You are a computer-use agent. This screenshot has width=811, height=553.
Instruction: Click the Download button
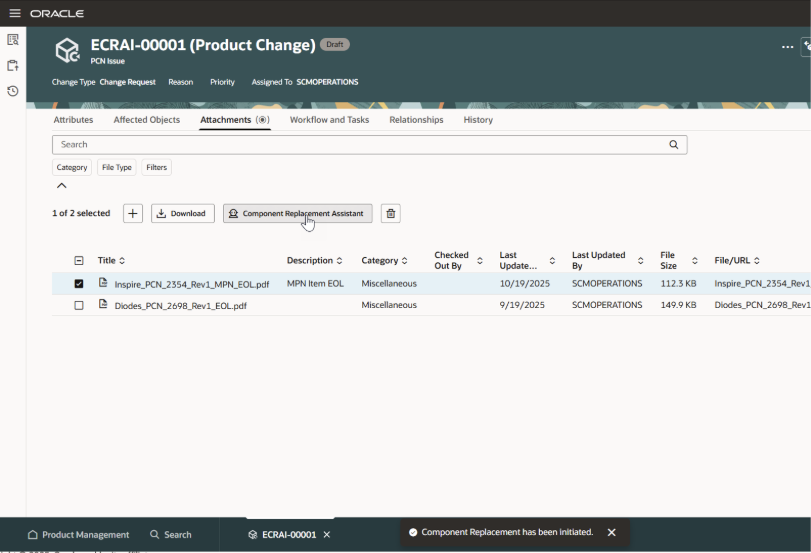tap(182, 213)
